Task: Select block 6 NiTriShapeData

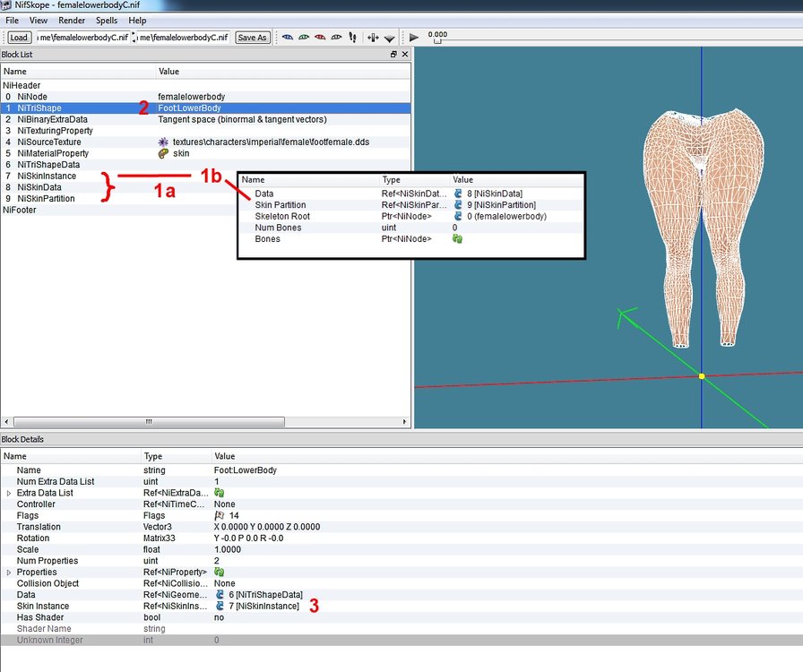Action: pyautogui.click(x=205, y=164)
